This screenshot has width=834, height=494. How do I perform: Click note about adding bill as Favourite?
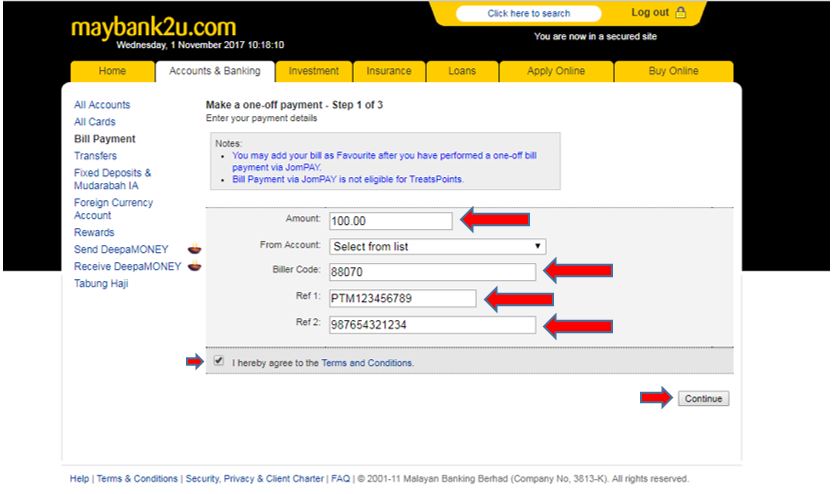point(384,161)
